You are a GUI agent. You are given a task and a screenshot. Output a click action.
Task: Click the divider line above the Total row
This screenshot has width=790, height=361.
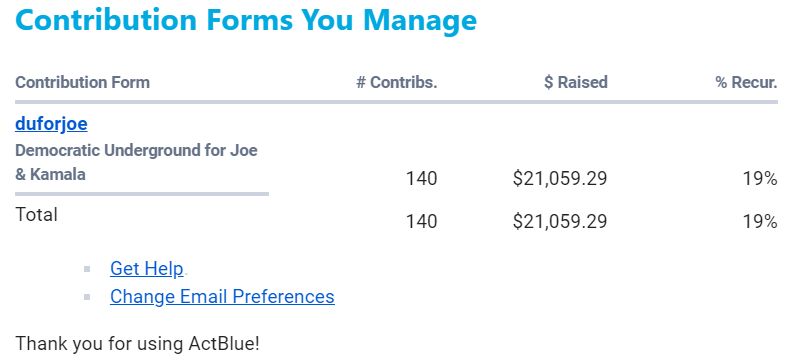[x=142, y=194]
